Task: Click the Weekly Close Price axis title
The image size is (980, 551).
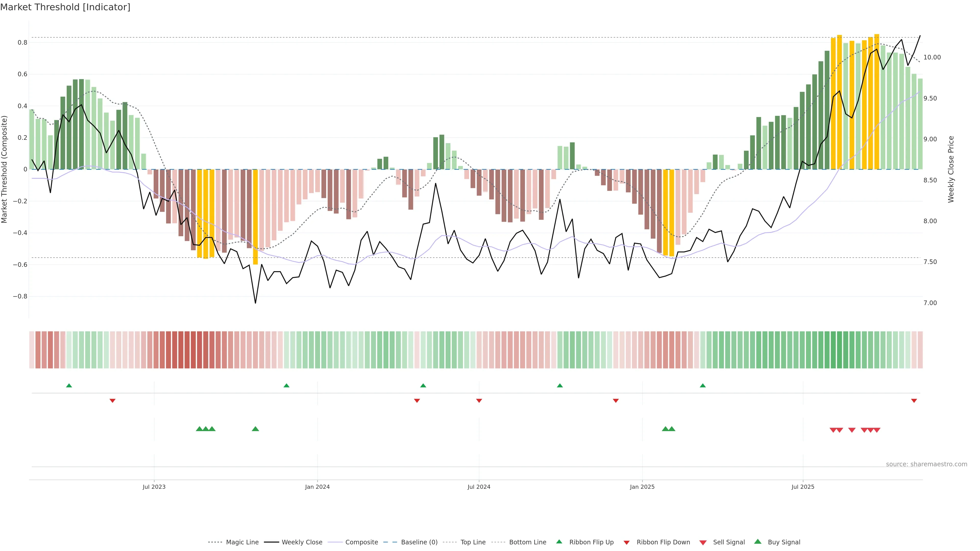Action: tap(951, 169)
